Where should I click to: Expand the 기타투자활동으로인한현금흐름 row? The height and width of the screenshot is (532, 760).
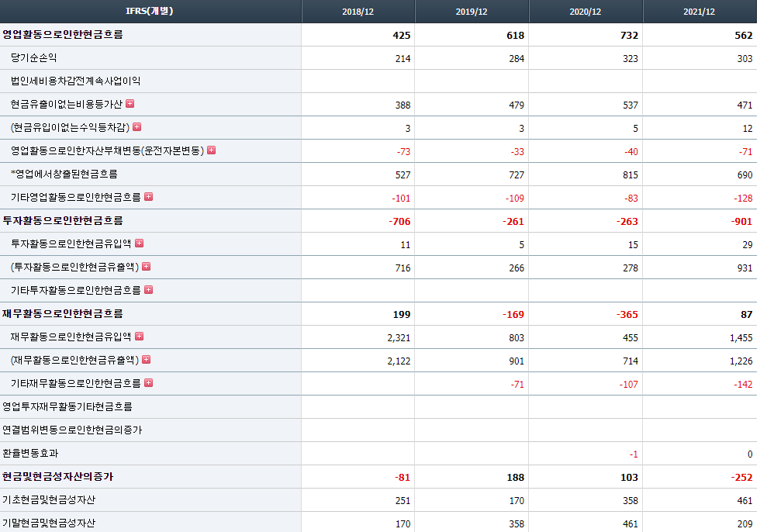click(x=149, y=290)
